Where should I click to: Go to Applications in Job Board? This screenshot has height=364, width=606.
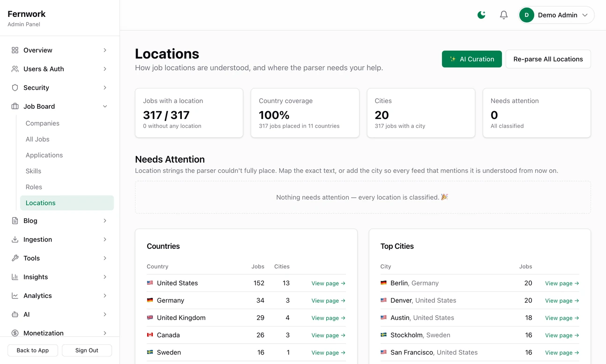pyautogui.click(x=67, y=155)
